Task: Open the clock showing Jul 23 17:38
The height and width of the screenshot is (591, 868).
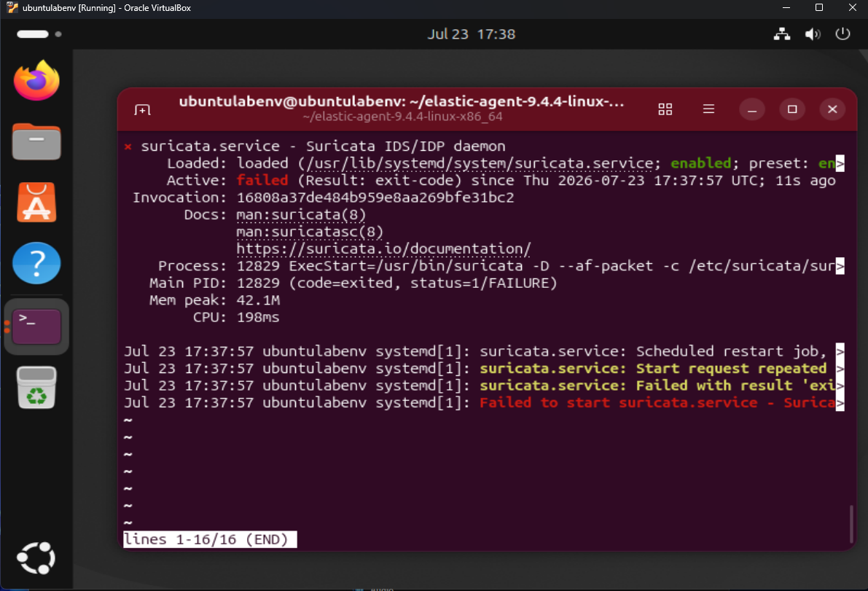Action: [x=471, y=34]
